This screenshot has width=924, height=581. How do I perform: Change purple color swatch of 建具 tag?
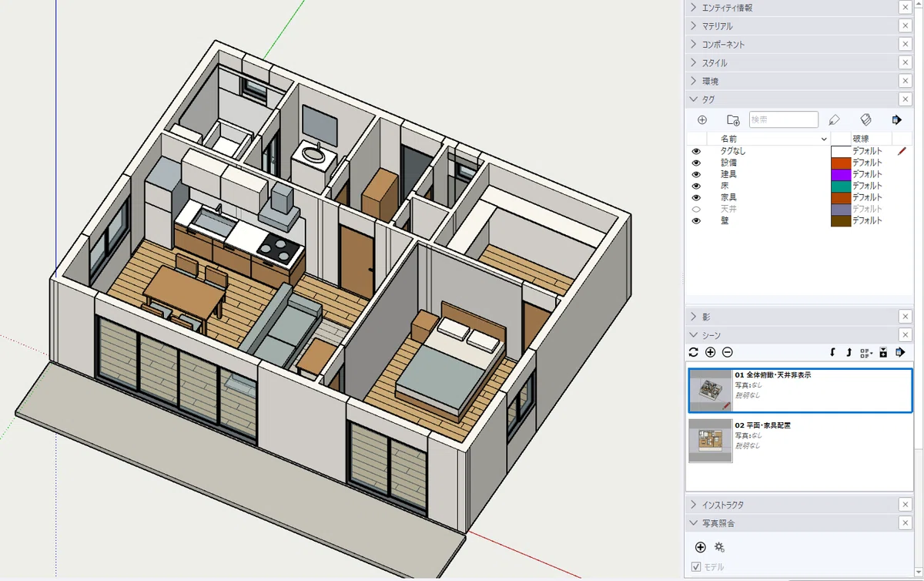coord(841,174)
